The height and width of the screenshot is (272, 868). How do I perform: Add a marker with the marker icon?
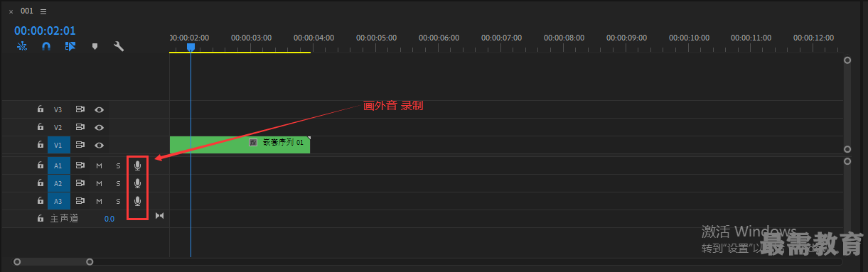pos(95,46)
